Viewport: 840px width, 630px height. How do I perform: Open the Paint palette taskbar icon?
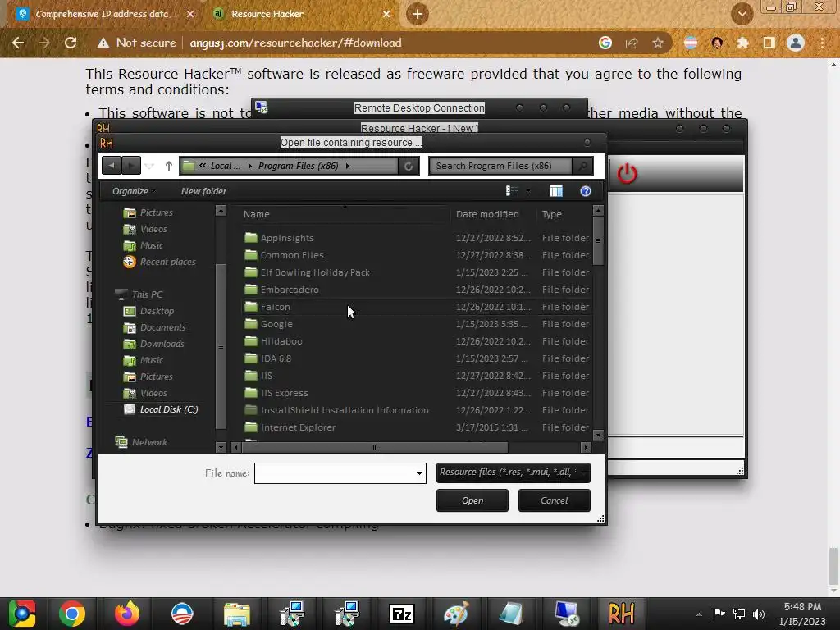(x=456, y=614)
